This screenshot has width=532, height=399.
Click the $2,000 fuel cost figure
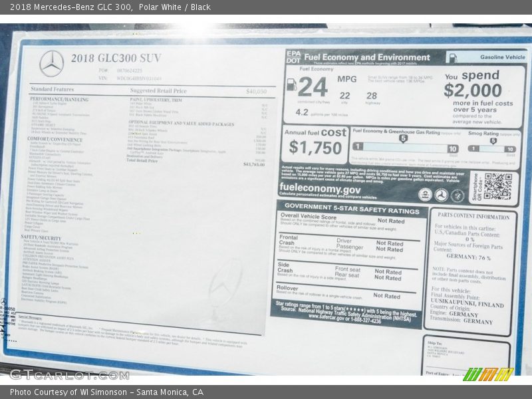pyautogui.click(x=473, y=90)
